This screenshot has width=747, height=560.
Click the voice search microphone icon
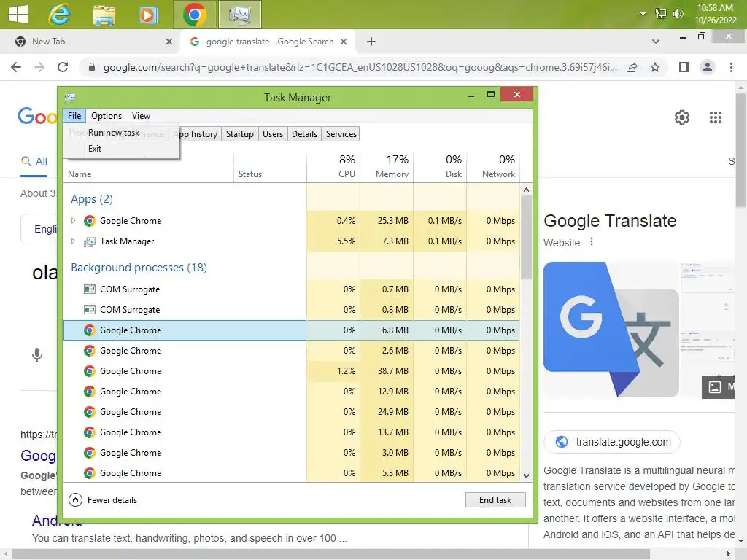pos(37,355)
